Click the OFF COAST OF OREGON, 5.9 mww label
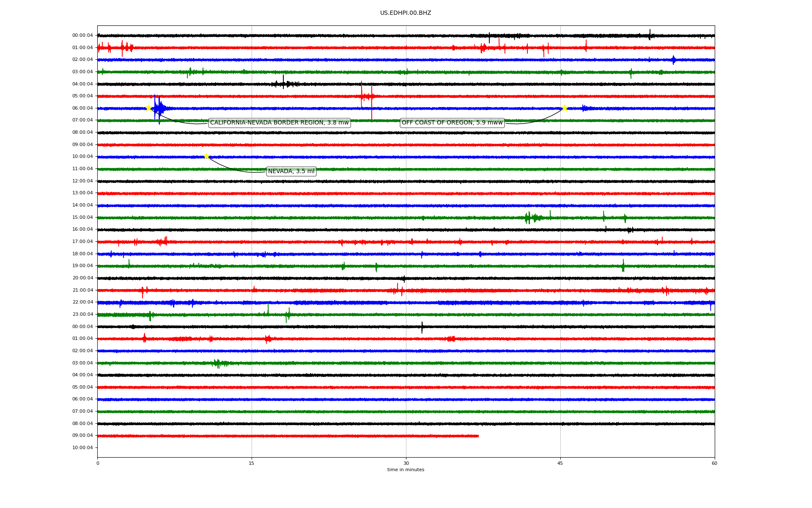 pyautogui.click(x=452, y=123)
